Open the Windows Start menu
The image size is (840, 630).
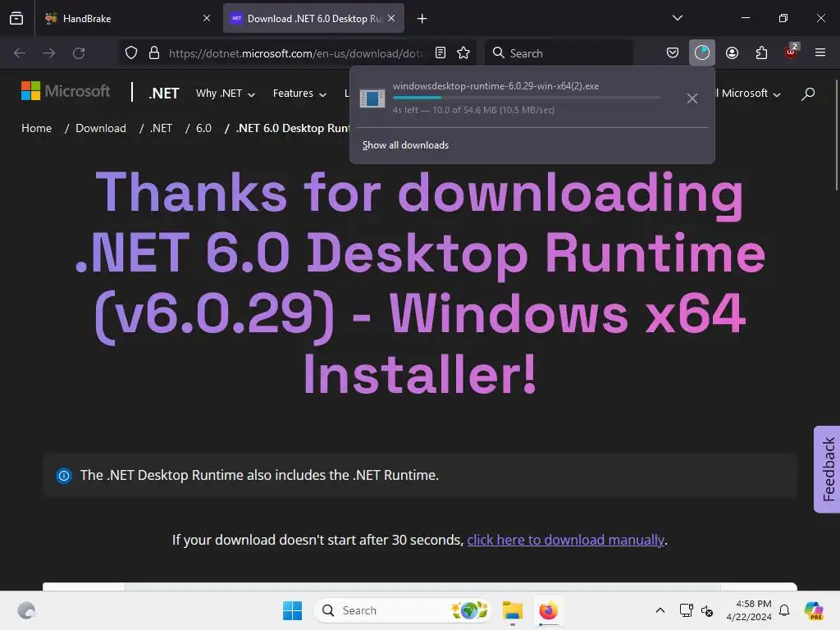click(293, 610)
